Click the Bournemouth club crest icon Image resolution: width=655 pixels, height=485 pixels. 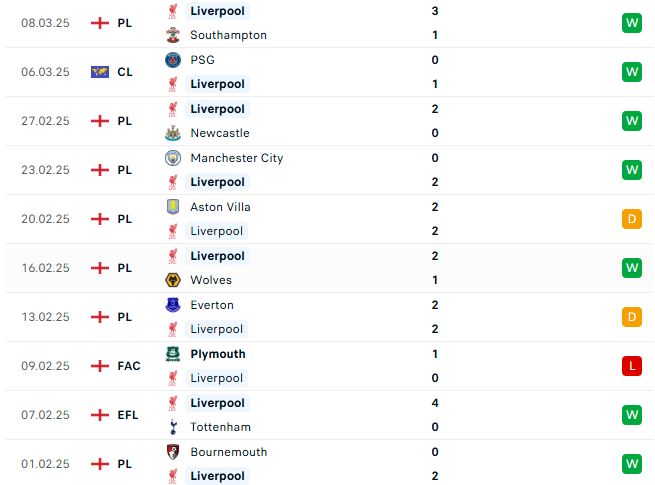(x=173, y=452)
